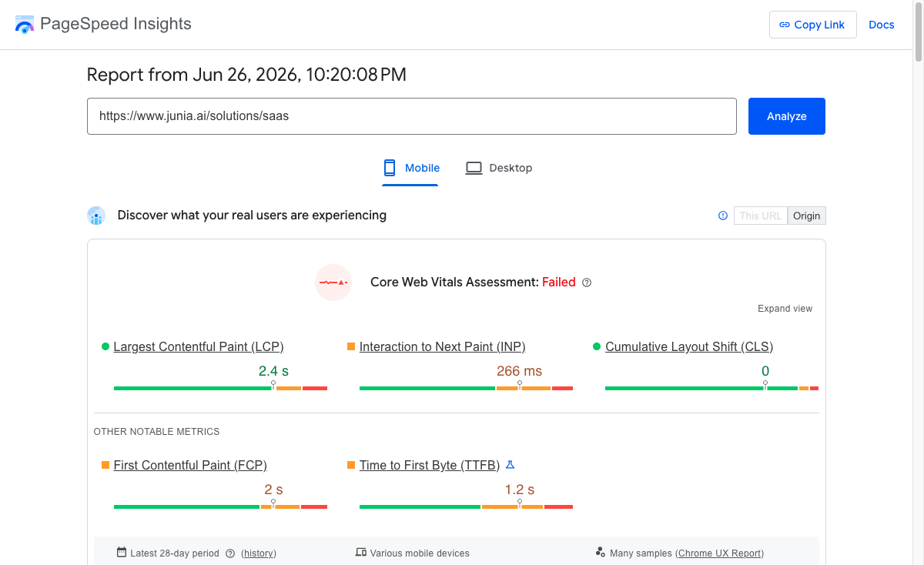Click the FCP value 2 s
Screen dimensions: 924x565
[x=273, y=490]
